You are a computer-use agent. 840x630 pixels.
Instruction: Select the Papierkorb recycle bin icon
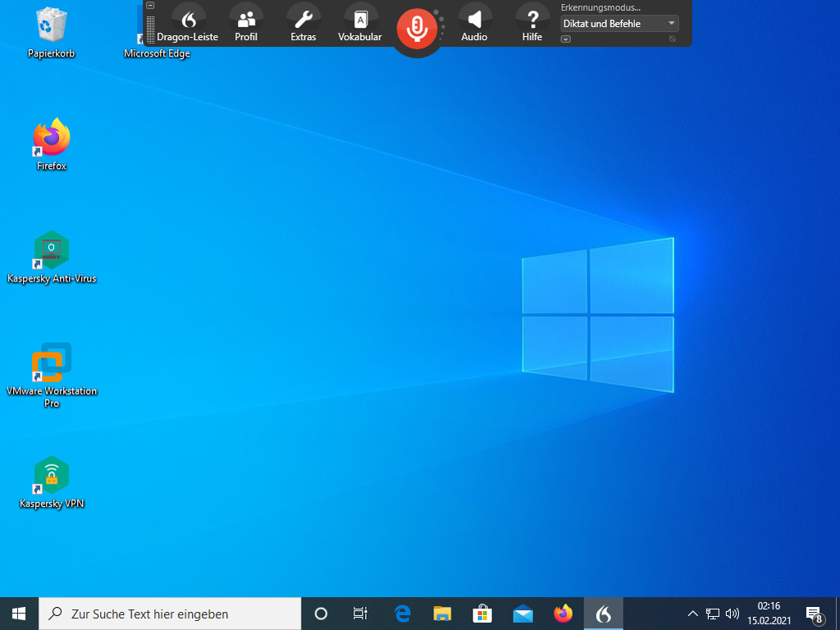tap(52, 26)
